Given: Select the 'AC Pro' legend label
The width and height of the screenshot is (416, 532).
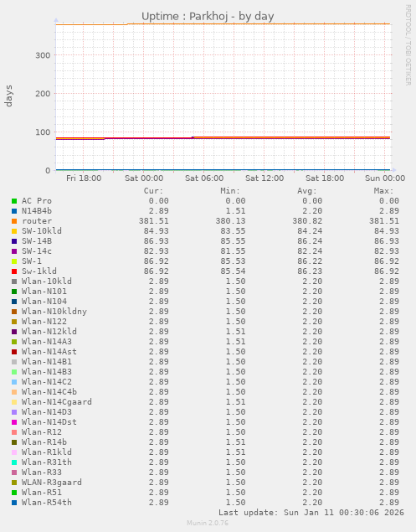Looking at the screenshot, I should tap(37, 201).
